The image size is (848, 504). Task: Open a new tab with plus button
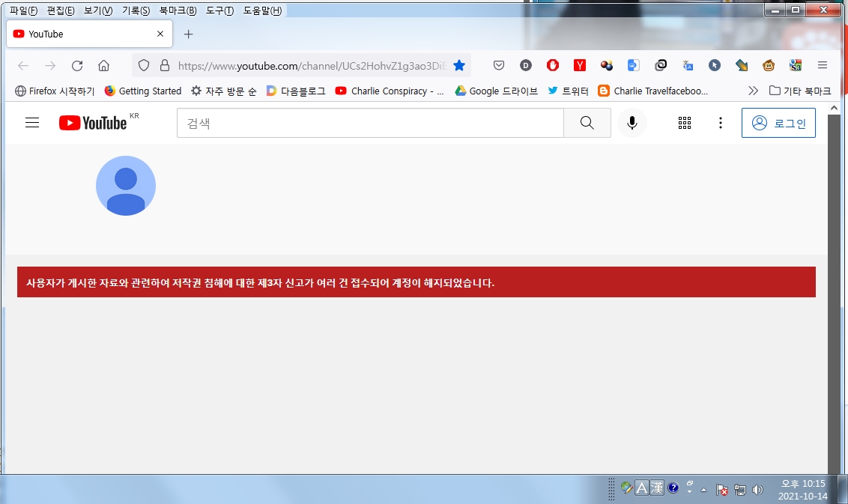[188, 34]
